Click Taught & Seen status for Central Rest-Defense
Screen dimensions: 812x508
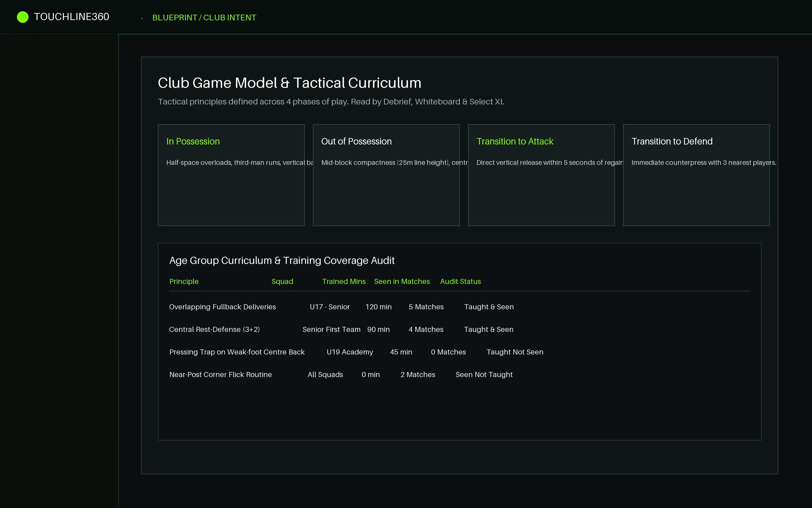tap(489, 329)
